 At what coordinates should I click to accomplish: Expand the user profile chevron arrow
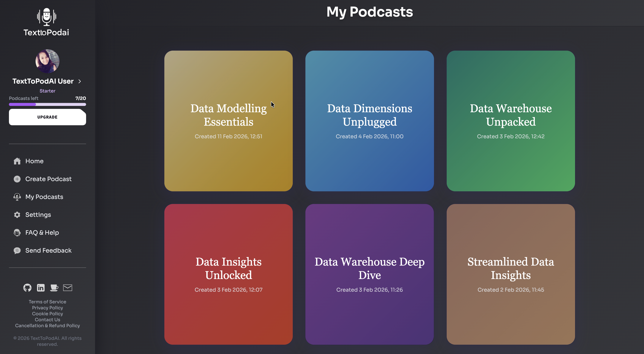(x=80, y=81)
